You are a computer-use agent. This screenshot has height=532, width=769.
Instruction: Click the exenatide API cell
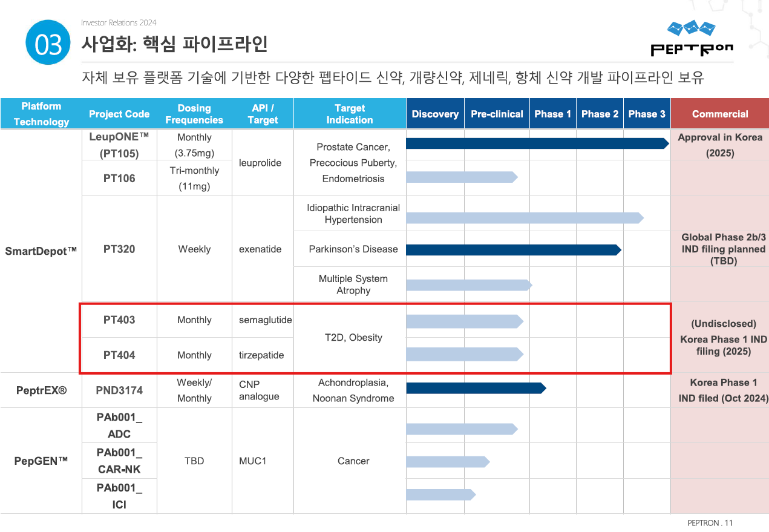263,249
